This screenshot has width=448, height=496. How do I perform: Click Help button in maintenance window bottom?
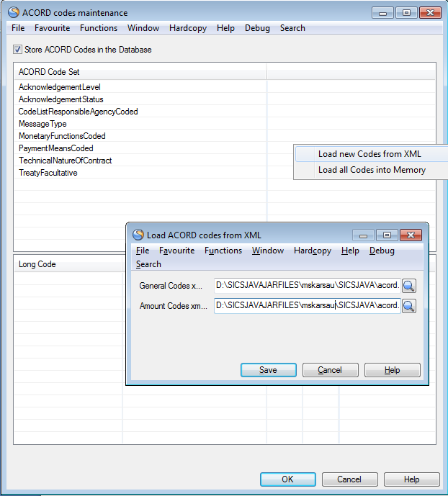tap(411, 479)
